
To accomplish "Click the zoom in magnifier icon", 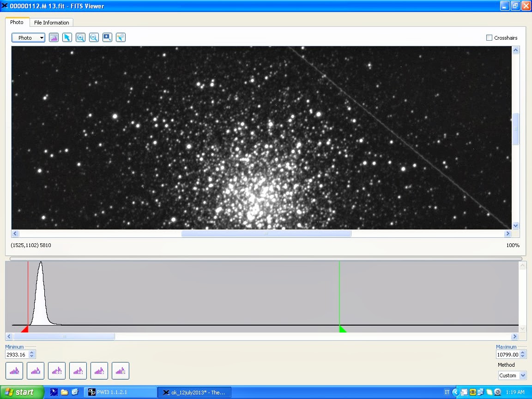I will coord(80,37).
